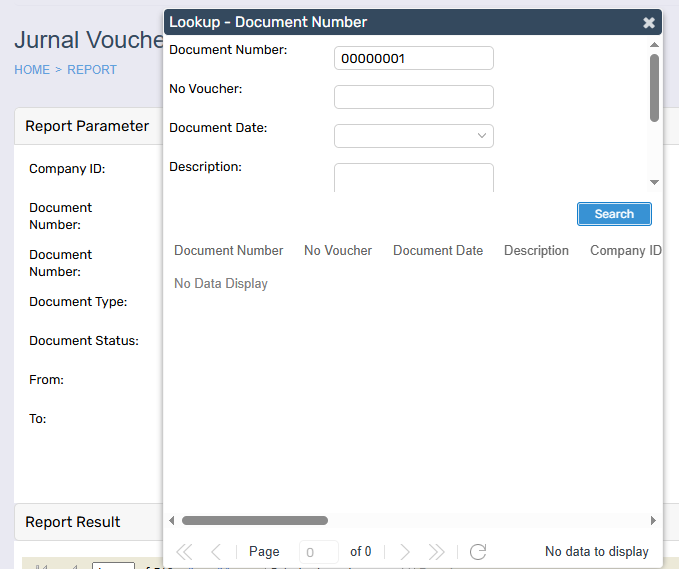Click the From label

click(x=46, y=380)
